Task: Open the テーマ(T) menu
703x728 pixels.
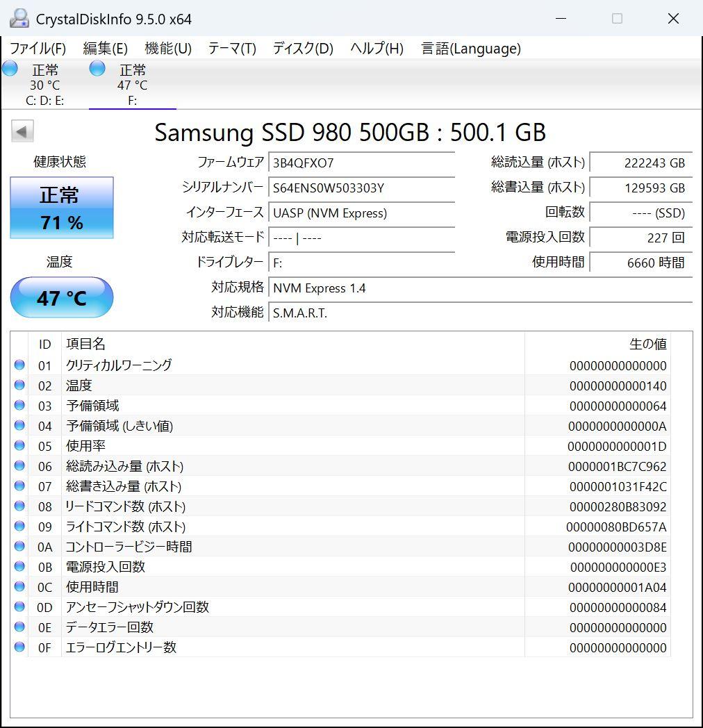Action: [x=232, y=49]
